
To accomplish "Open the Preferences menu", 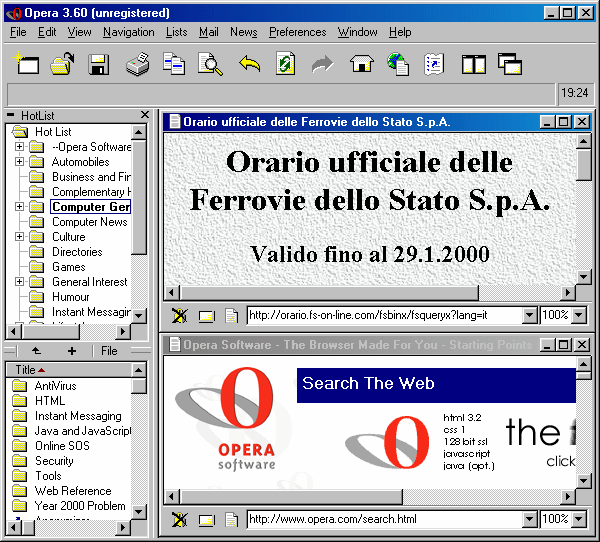I will tap(297, 32).
